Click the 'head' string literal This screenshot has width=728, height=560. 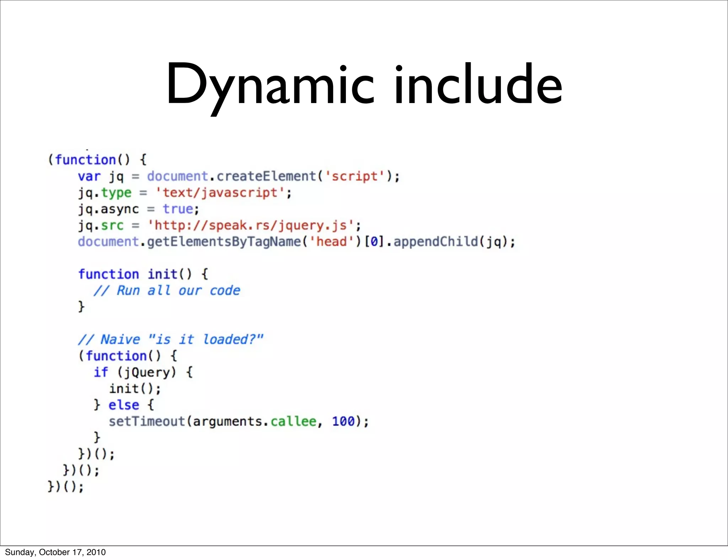pos(331,242)
